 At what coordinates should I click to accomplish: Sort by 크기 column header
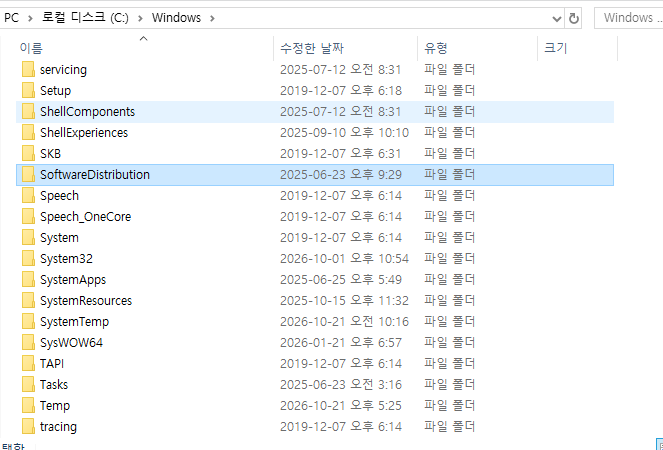578,48
